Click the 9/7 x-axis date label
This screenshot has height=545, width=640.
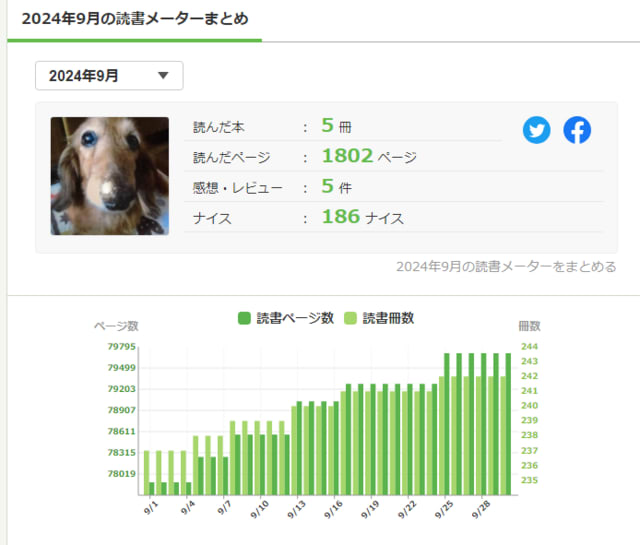tap(224, 508)
